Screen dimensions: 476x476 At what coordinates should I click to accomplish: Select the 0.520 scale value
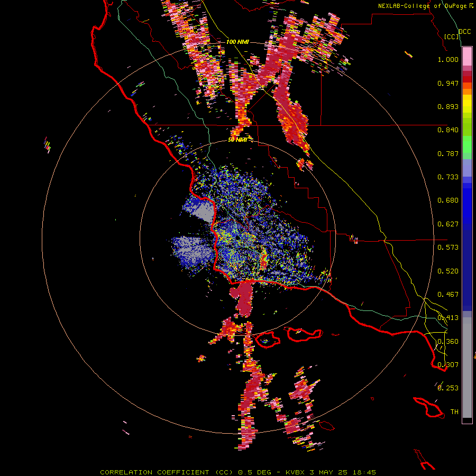[448, 271]
